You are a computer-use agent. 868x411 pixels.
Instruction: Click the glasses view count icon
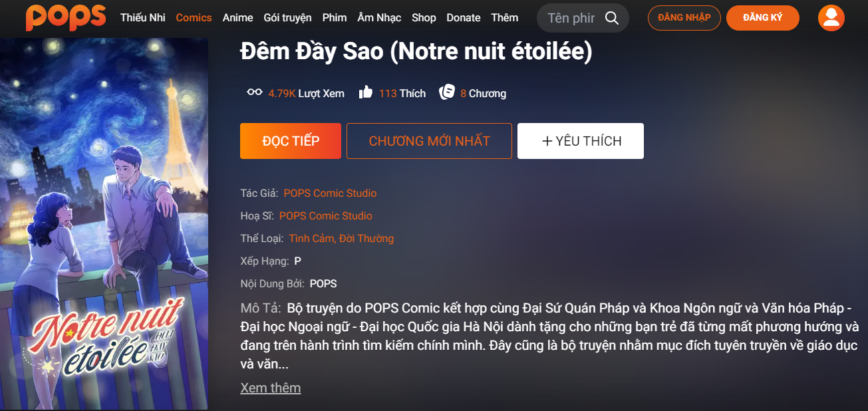click(x=255, y=93)
